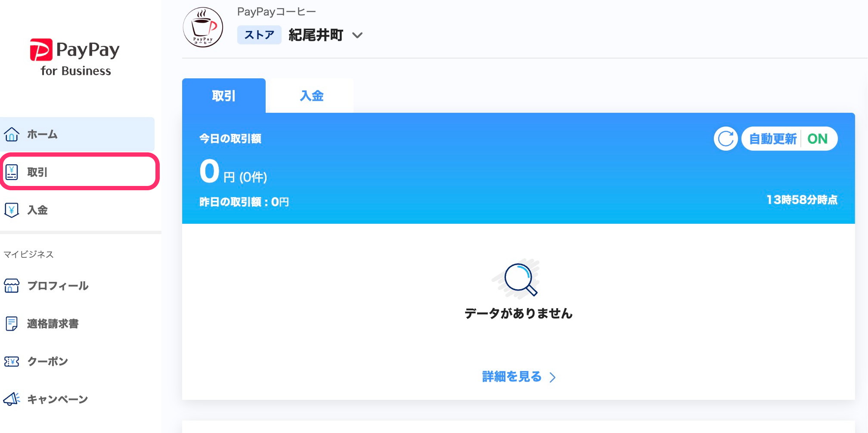The height and width of the screenshot is (433, 868).
Task: Click the プロフィール shop icon
Action: pyautogui.click(x=12, y=286)
